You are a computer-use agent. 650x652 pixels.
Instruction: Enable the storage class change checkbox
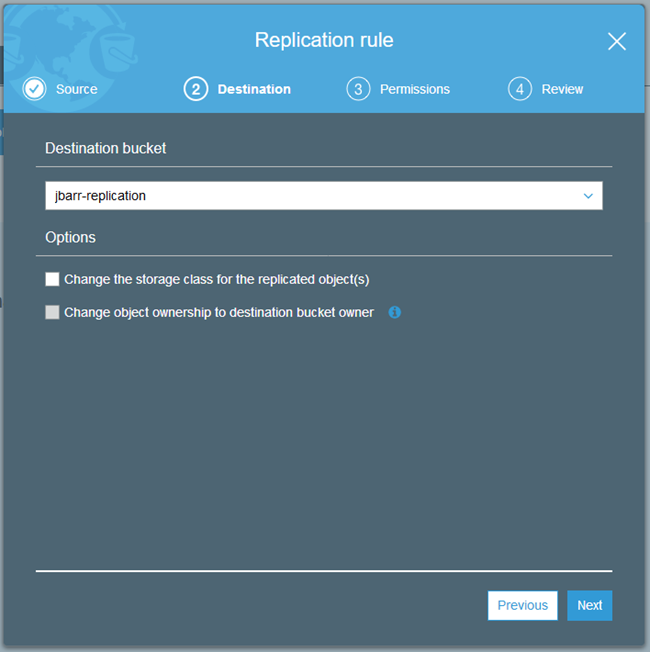[53, 279]
